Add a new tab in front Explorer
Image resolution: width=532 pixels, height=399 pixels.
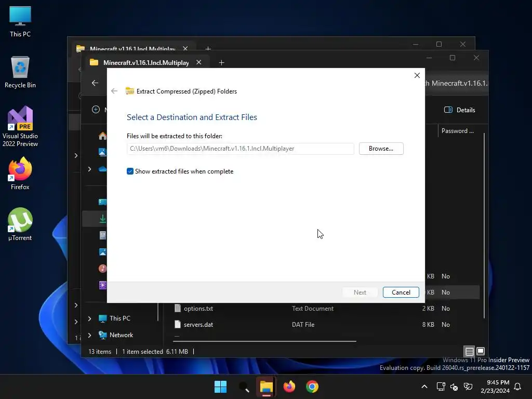pyautogui.click(x=221, y=63)
